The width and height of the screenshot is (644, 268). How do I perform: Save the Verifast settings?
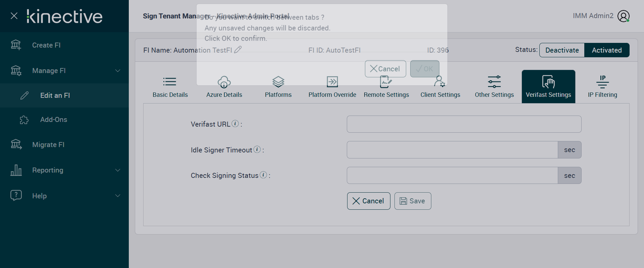tap(413, 201)
